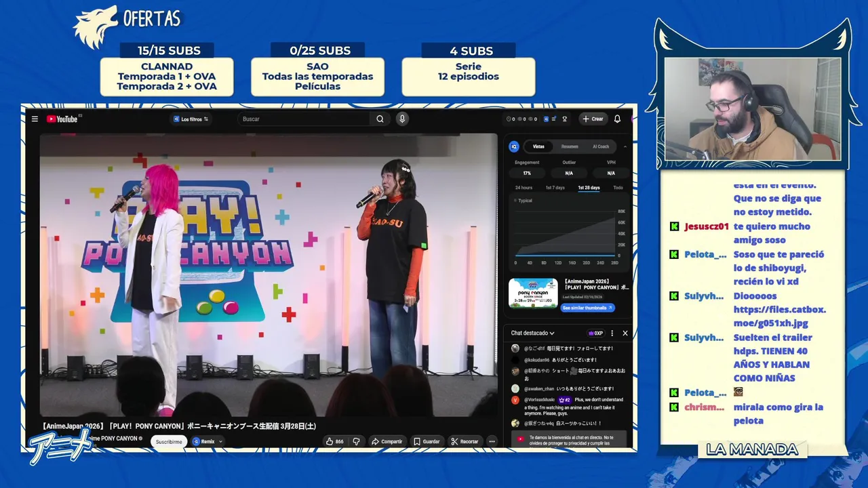Go to the YouTube home logo
The height and width of the screenshot is (488, 868).
pyautogui.click(x=62, y=119)
